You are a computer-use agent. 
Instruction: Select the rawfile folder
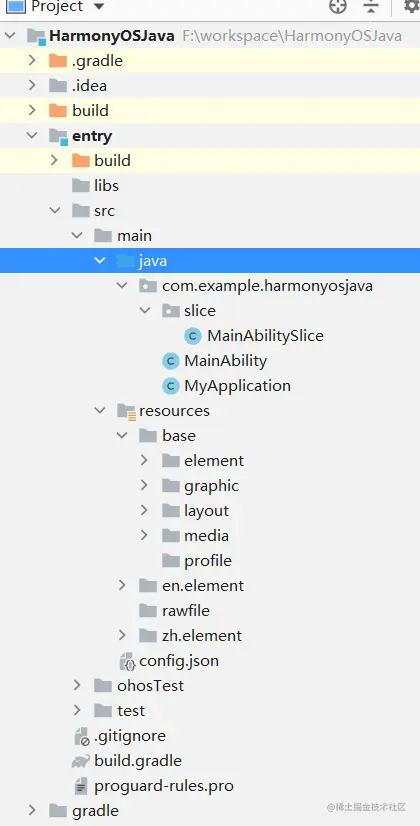(x=174, y=611)
